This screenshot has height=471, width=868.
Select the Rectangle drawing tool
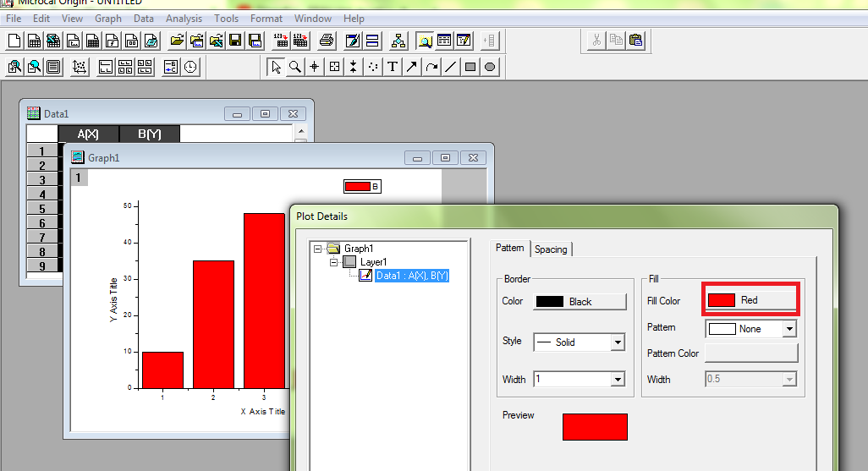click(470, 67)
